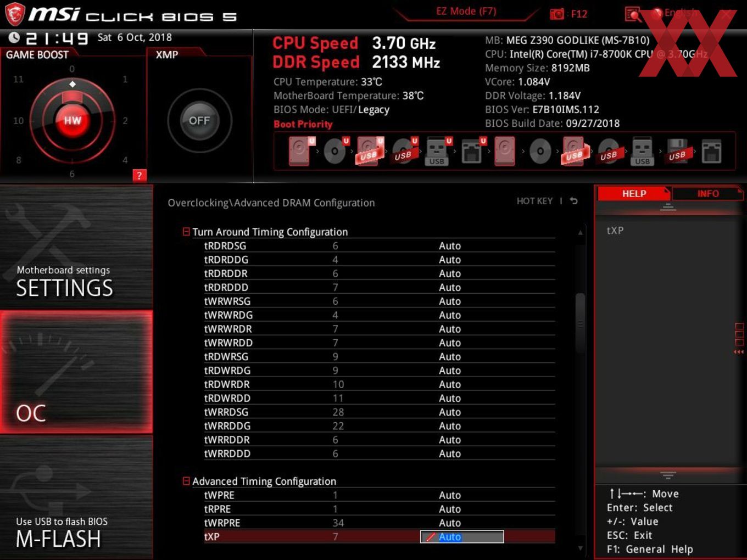Viewport: 747px width, 560px height.
Task: Open the Auto value for tWPRE
Action: [x=450, y=495]
